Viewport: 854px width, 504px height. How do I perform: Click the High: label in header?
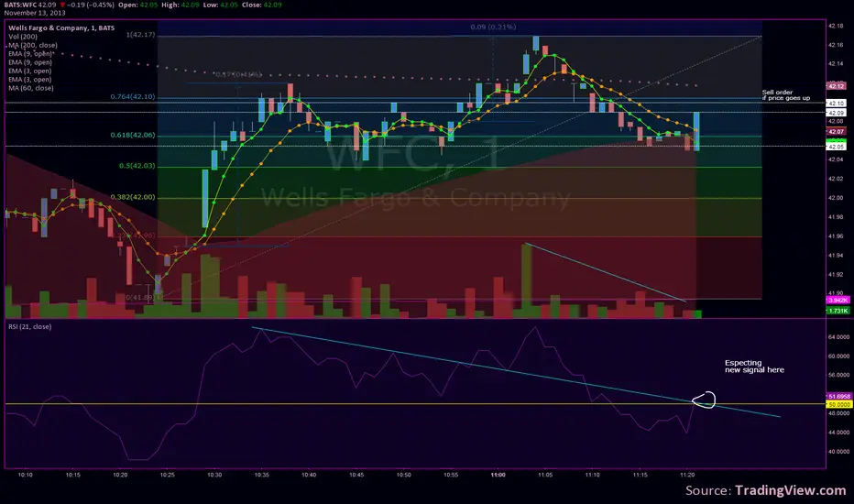pos(170,5)
